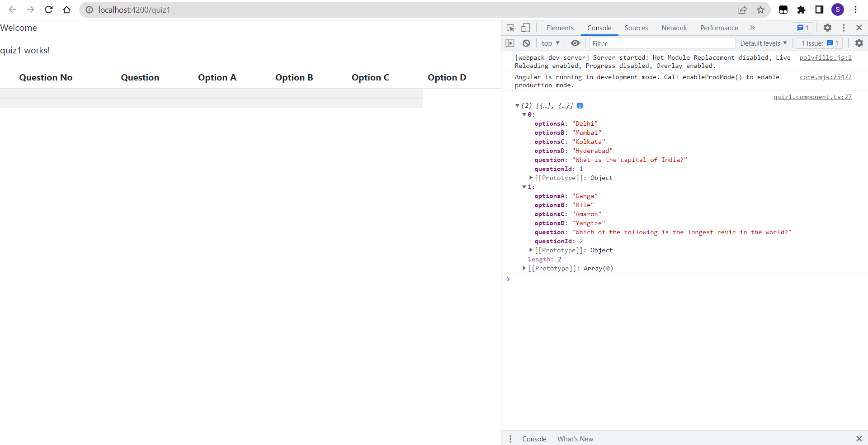Activate the DevTools inspect element picker

click(x=511, y=28)
